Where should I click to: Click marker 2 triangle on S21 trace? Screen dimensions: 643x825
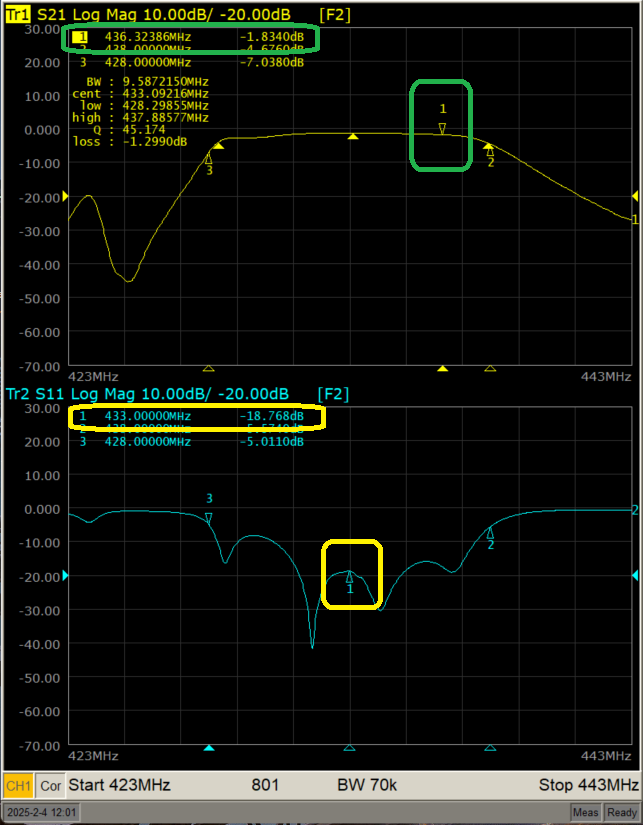pyautogui.click(x=490, y=151)
